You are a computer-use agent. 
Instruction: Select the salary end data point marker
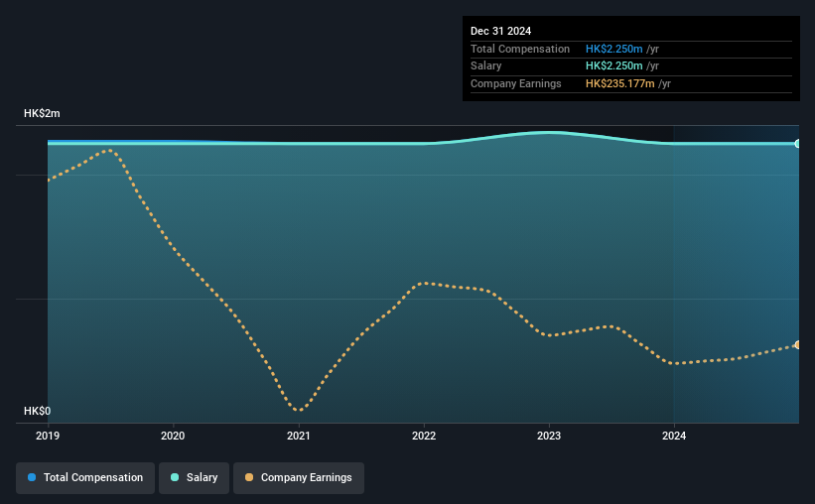tap(798, 144)
